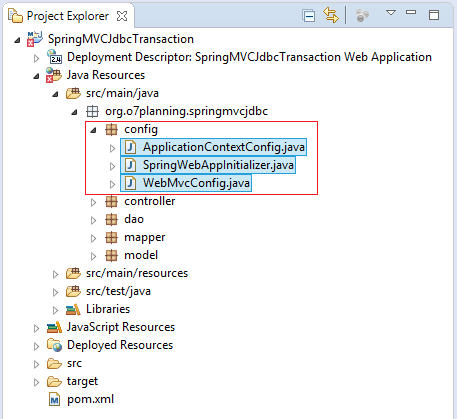Toggle Link with Editor icon

click(x=331, y=15)
